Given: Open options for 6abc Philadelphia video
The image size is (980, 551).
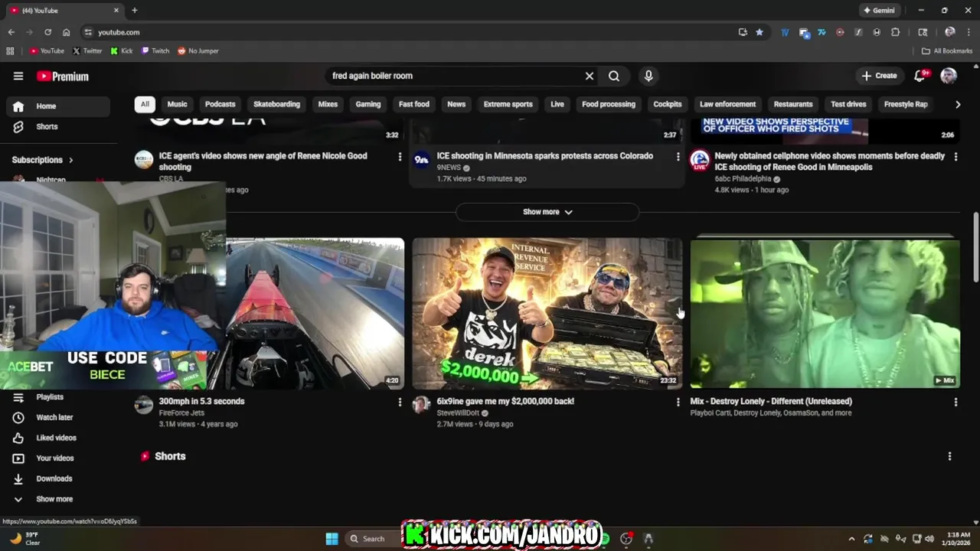Looking at the screenshot, I should [955, 156].
